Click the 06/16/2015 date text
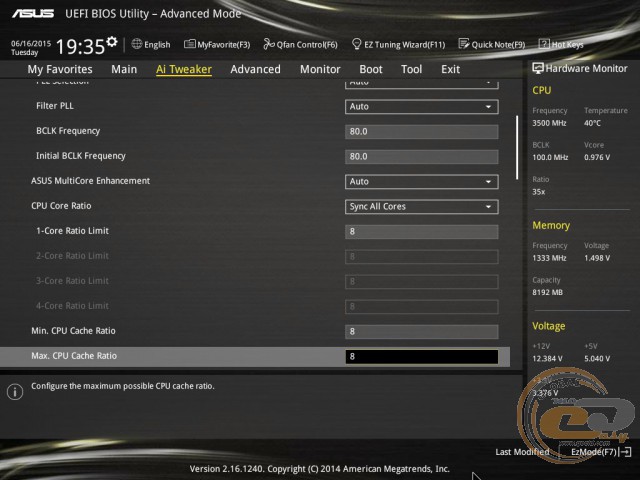 coord(31,43)
